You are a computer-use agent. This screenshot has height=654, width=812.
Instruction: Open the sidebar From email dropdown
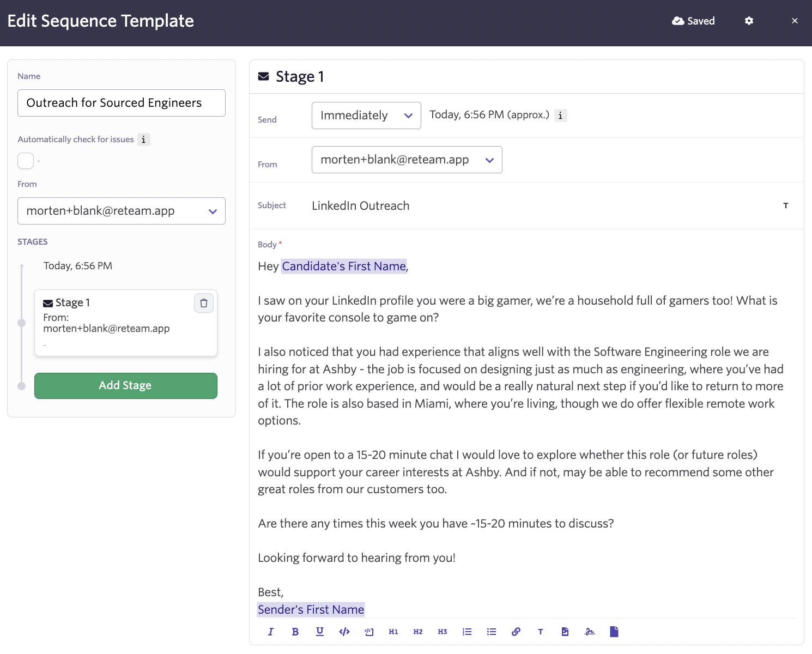click(121, 211)
